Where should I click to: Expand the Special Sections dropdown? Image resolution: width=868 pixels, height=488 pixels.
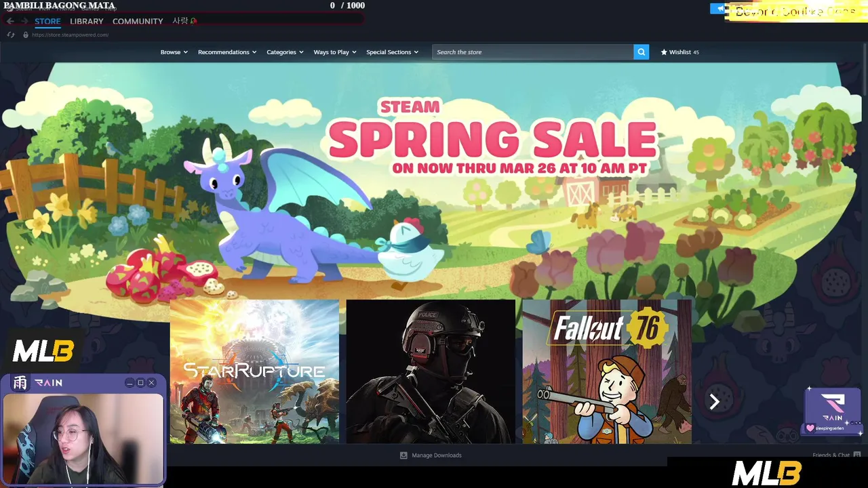(393, 52)
